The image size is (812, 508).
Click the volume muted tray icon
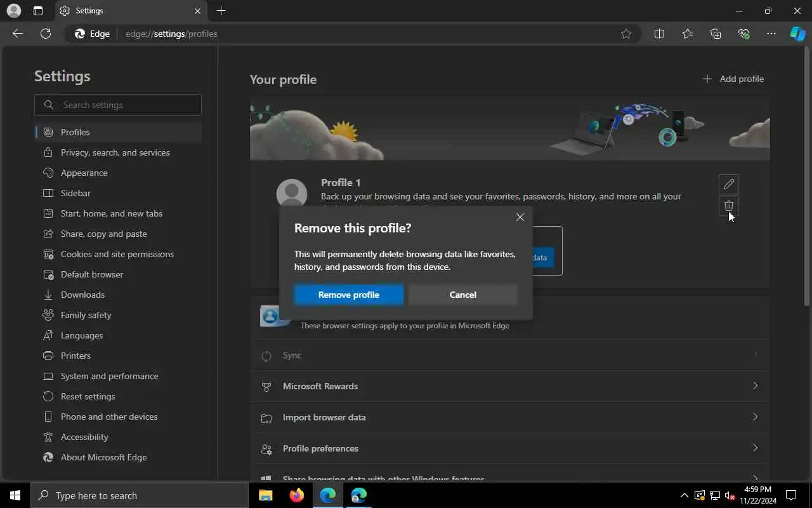tap(730, 495)
